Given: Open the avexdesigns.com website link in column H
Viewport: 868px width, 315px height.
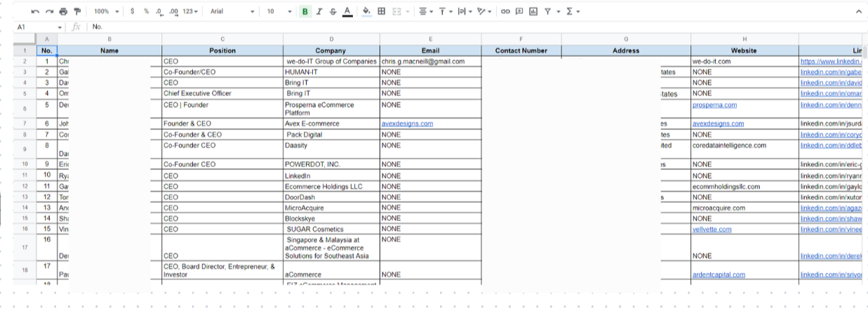Looking at the screenshot, I should [718, 123].
